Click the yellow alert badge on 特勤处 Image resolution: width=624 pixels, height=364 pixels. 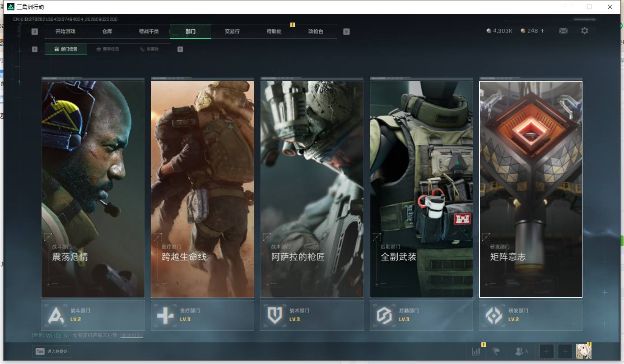(x=293, y=25)
